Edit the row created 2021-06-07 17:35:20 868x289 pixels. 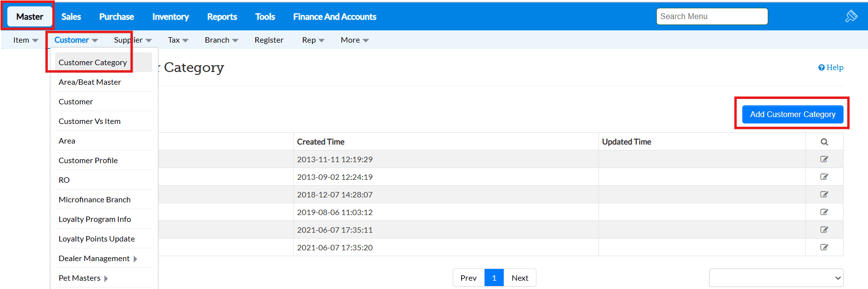pos(824,247)
